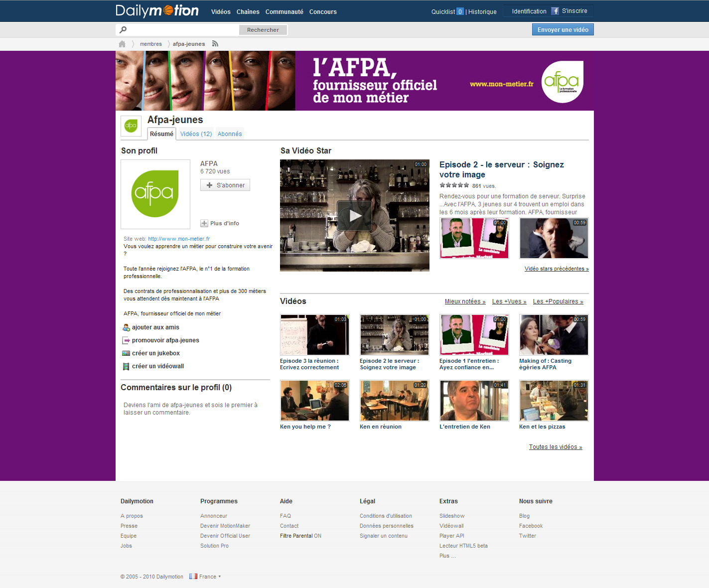Open the Vidéos menu in top navigation
The image size is (709, 588).
(221, 11)
